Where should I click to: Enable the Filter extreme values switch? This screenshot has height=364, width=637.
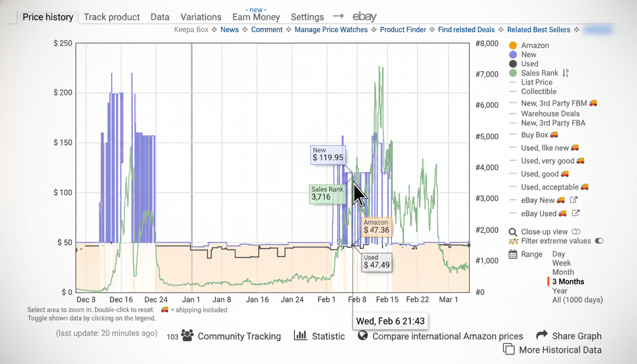coord(599,241)
